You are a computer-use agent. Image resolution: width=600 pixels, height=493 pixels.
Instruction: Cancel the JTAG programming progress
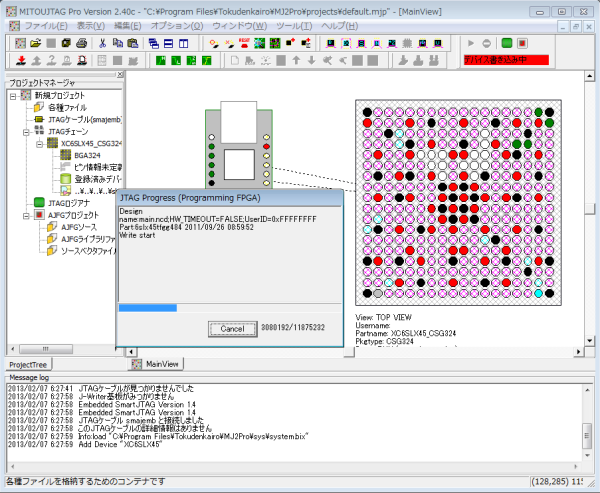[232, 328]
